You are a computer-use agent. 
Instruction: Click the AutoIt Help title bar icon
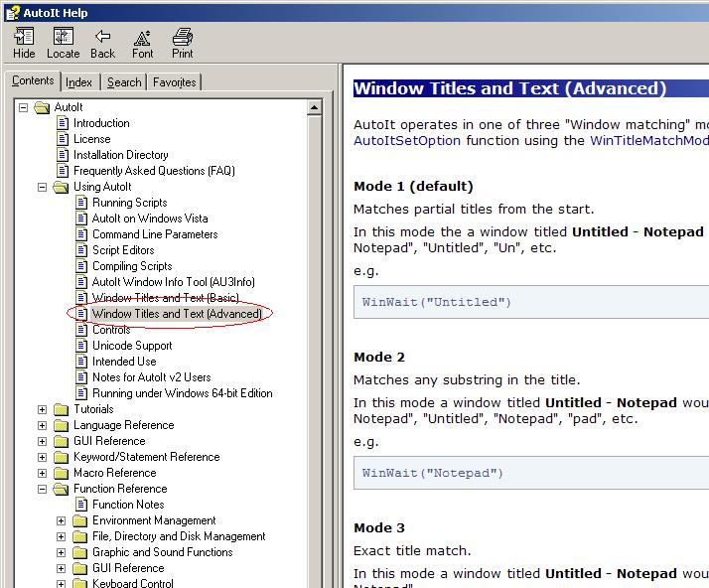(x=13, y=12)
